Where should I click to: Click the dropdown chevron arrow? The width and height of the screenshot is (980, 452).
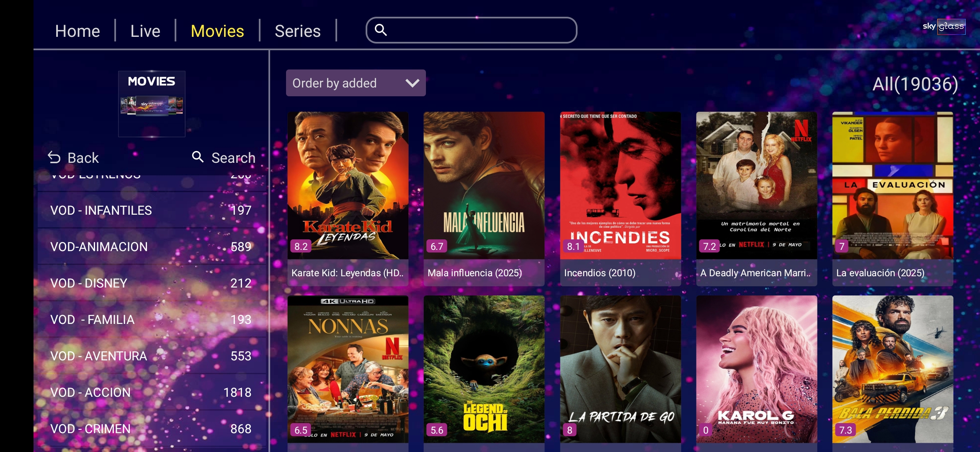click(412, 83)
